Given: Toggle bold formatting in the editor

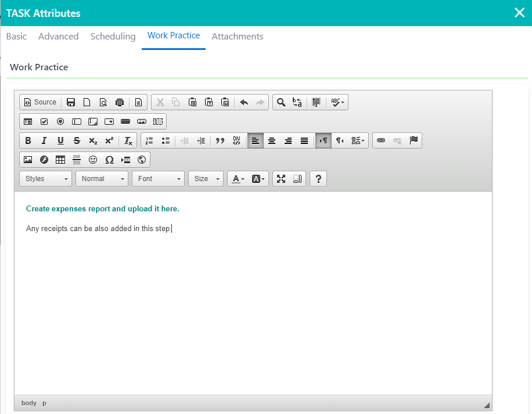Looking at the screenshot, I should click(x=27, y=140).
